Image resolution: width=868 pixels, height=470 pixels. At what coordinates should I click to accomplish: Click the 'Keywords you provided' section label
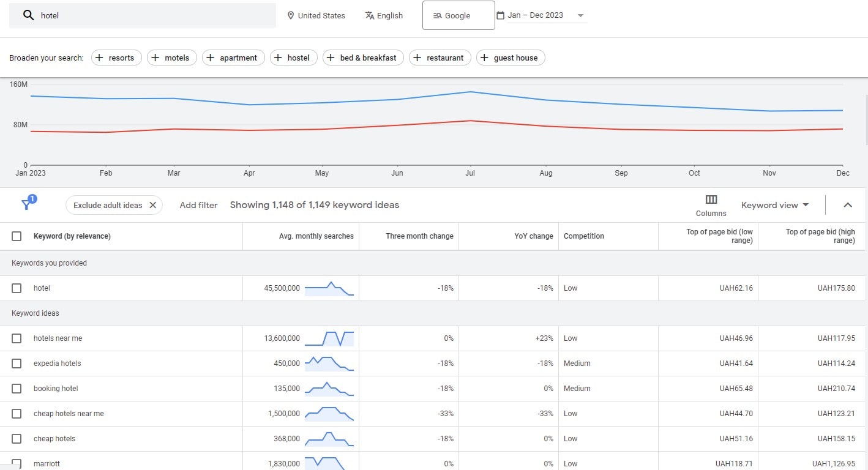49,263
